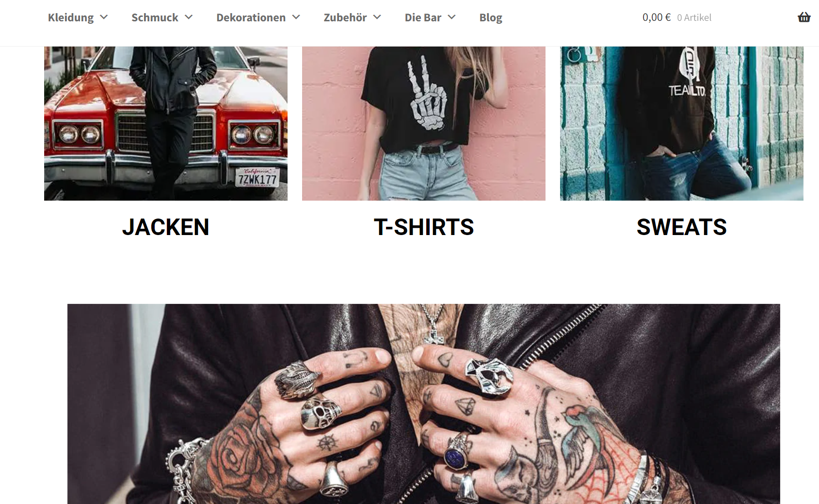Open the Kleidung menu item
Viewport: 819px width, 504px height.
[x=71, y=17]
